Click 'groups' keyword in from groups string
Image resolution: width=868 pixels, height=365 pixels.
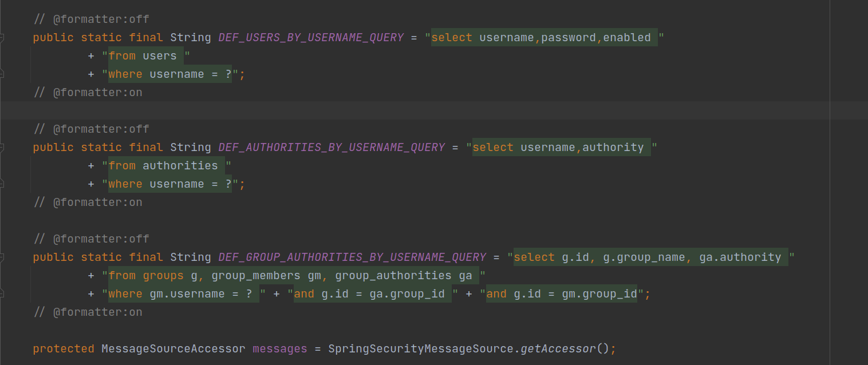click(163, 276)
